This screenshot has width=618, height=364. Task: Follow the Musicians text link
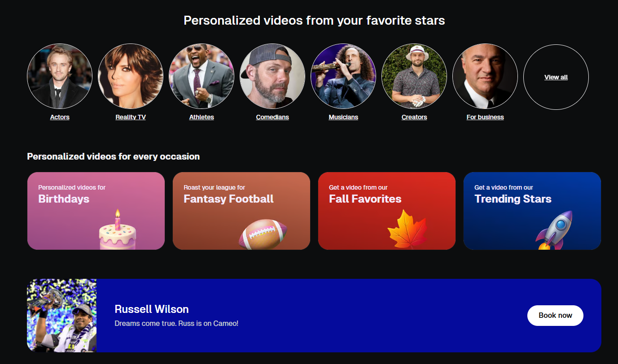point(343,117)
